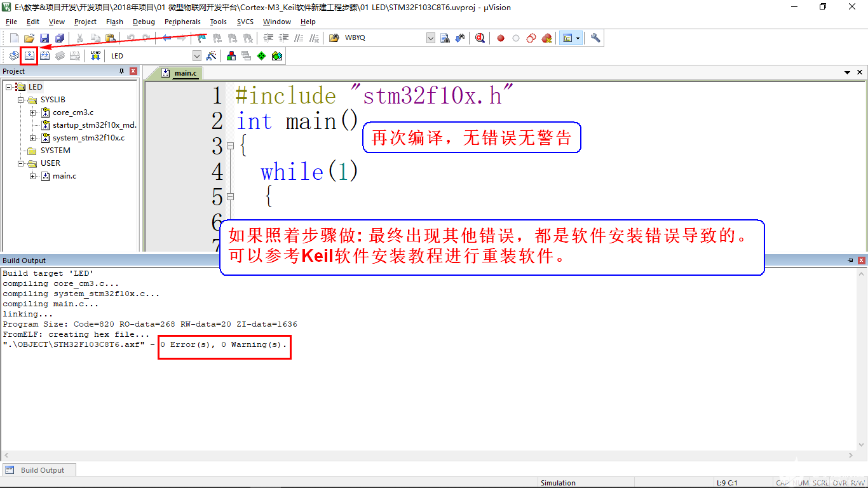Click the Open file folder icon
The image size is (868, 488).
[x=29, y=38]
